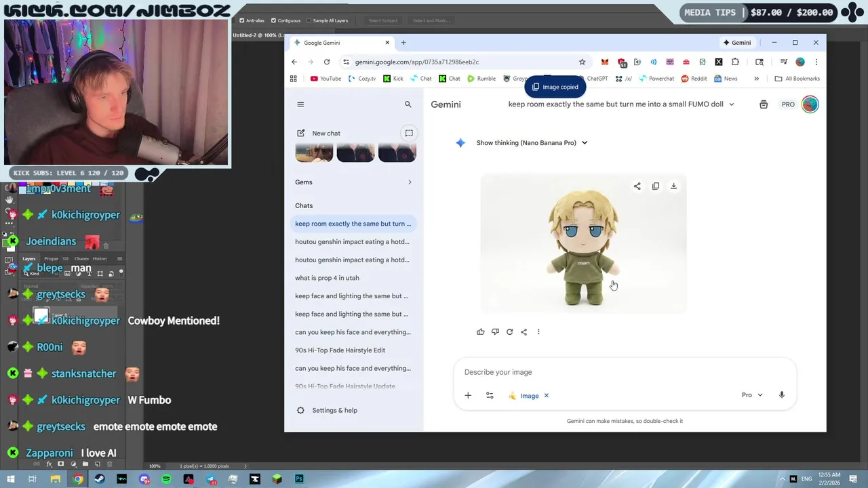
Task: Open the Pro model selector dropdown
Action: click(752, 395)
